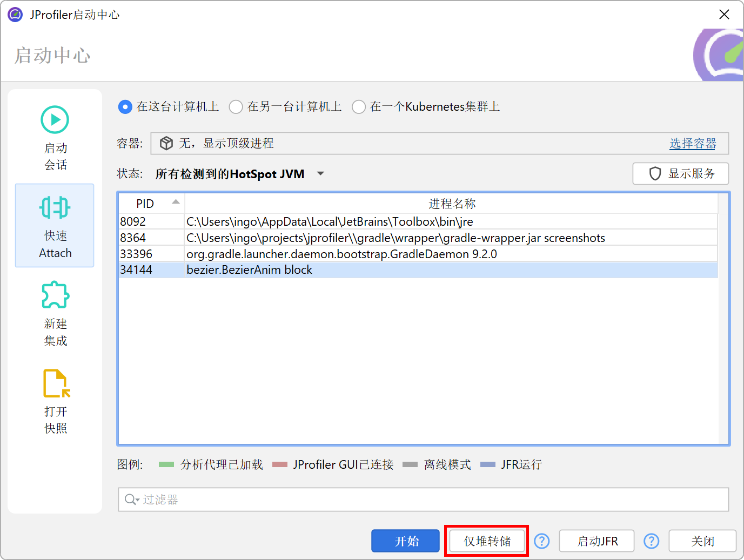
Task: Open the filter magnifier options icon
Action: 132,500
